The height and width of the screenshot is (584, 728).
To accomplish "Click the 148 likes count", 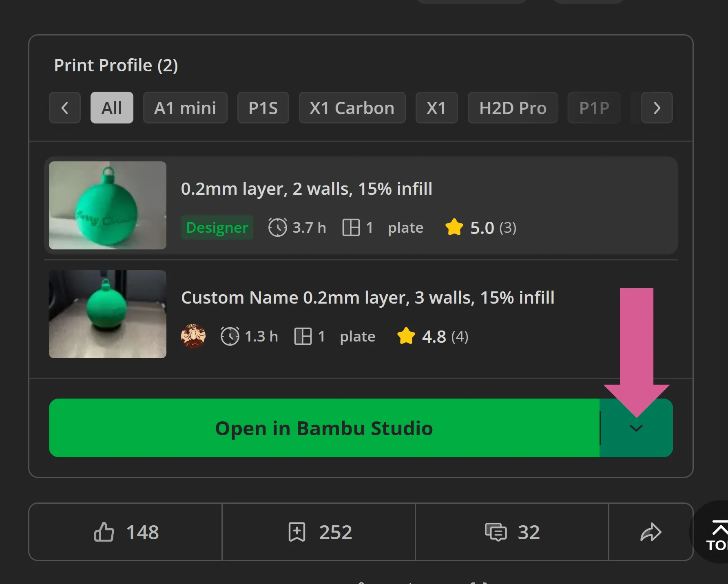I will [142, 532].
